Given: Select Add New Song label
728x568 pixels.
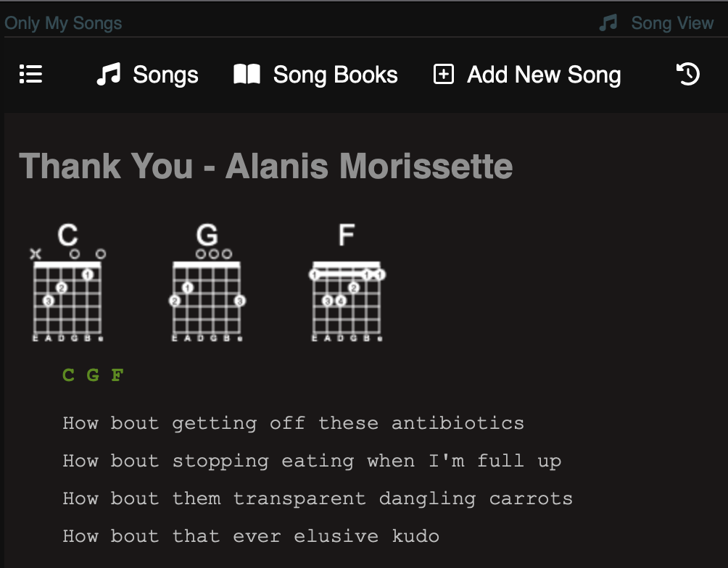Looking at the screenshot, I should click(544, 75).
